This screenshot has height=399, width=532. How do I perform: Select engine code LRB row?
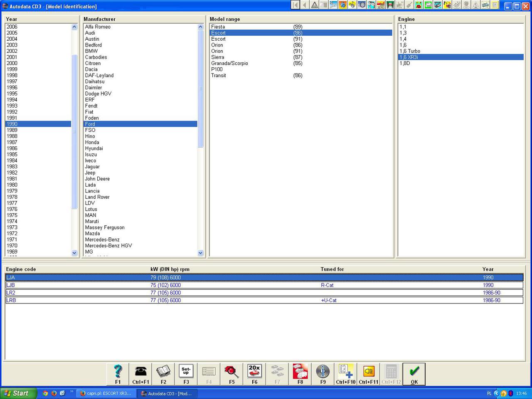(264, 300)
